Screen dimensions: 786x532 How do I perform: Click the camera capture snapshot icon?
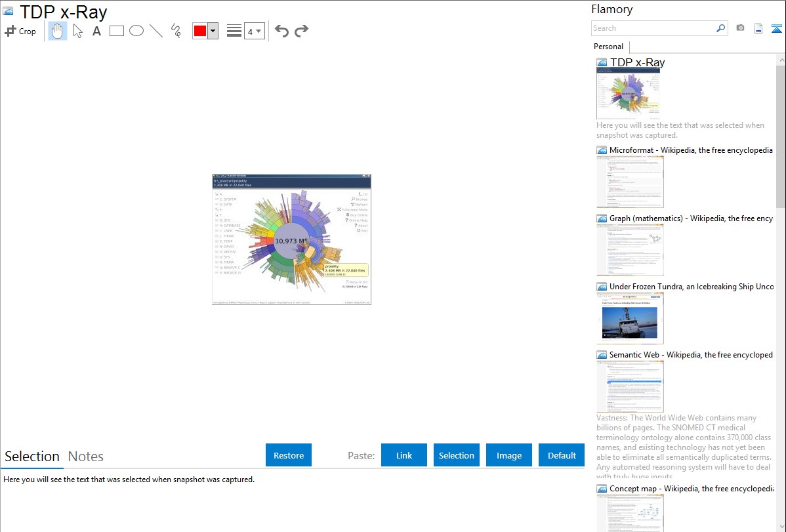(740, 28)
